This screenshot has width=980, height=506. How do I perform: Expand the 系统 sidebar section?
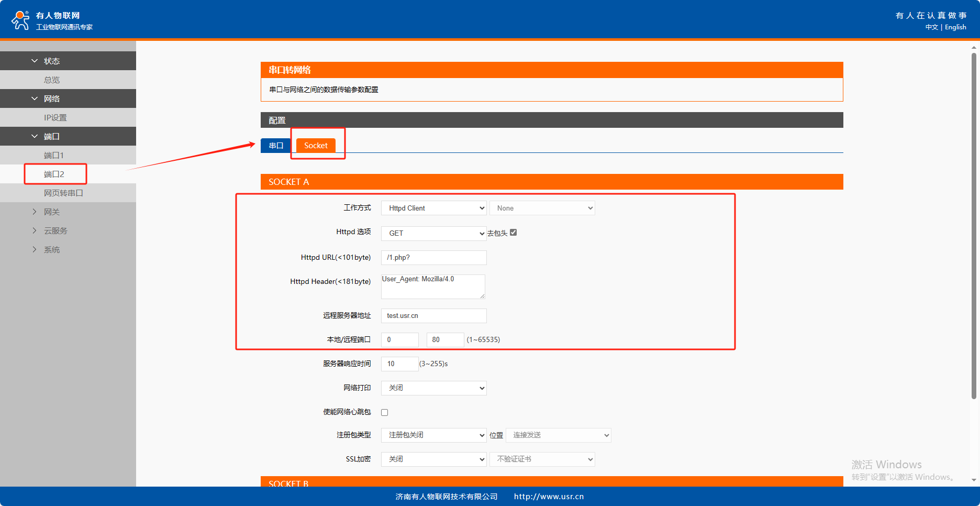point(35,249)
